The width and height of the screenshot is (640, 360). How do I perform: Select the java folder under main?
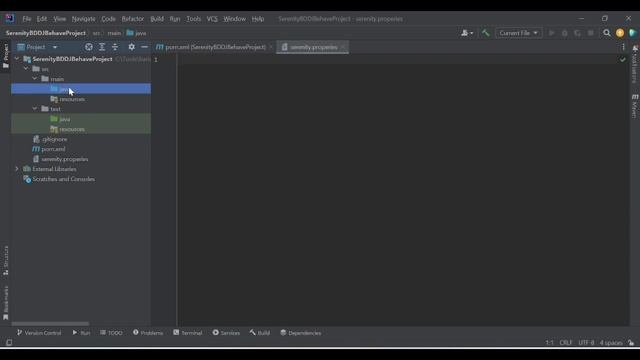(x=81, y=89)
